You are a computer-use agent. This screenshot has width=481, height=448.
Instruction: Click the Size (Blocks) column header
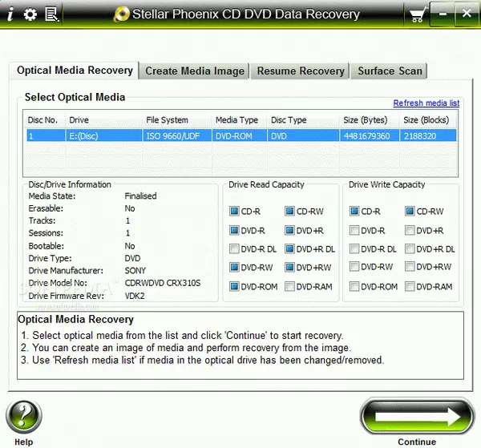pyautogui.click(x=428, y=120)
